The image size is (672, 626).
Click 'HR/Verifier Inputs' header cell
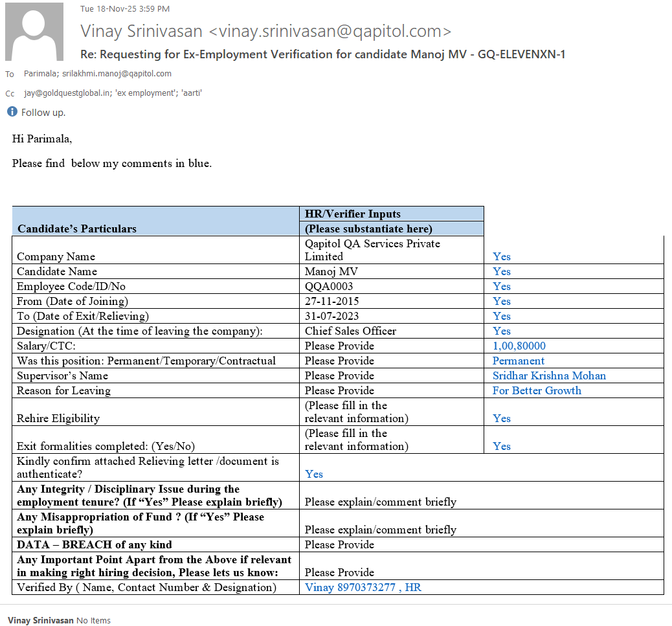pos(392,214)
